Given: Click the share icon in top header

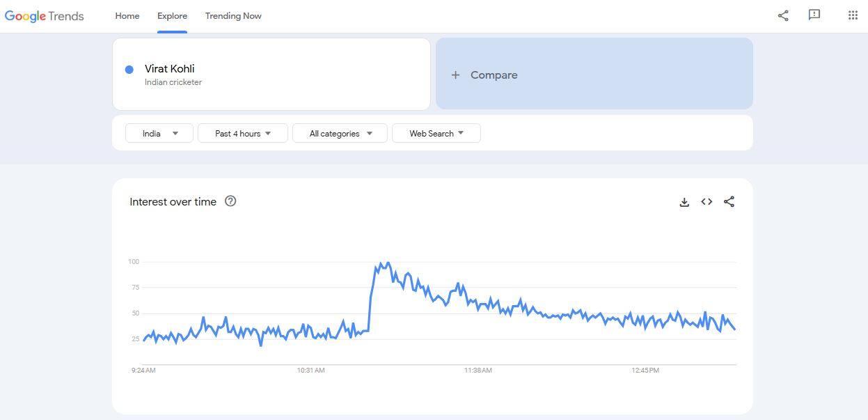Looking at the screenshot, I should coord(783,15).
